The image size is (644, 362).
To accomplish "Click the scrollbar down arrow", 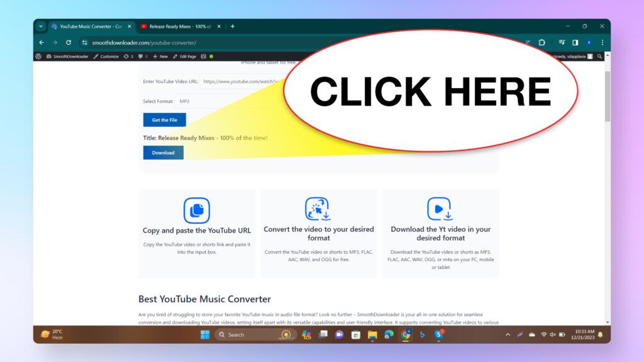I will click(x=608, y=322).
